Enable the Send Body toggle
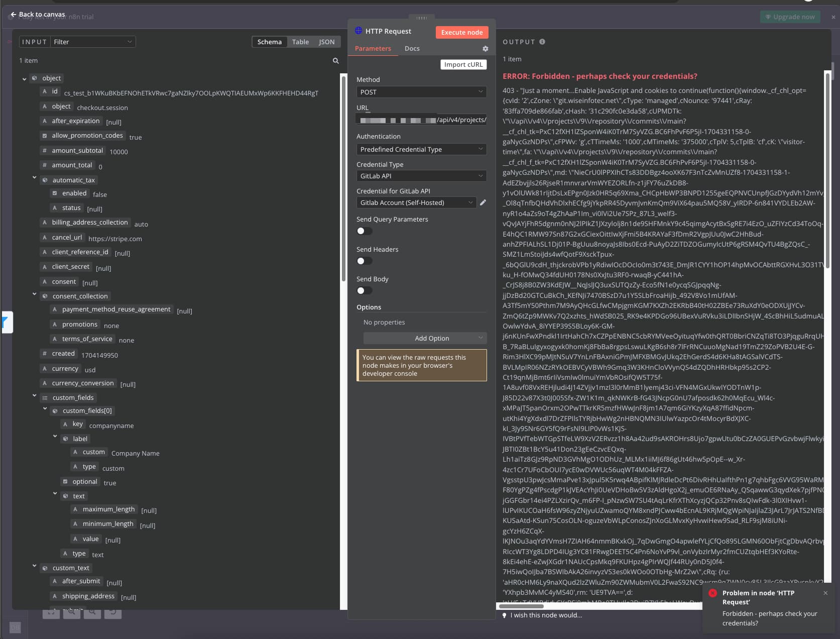This screenshot has height=639, width=840. tap(364, 290)
